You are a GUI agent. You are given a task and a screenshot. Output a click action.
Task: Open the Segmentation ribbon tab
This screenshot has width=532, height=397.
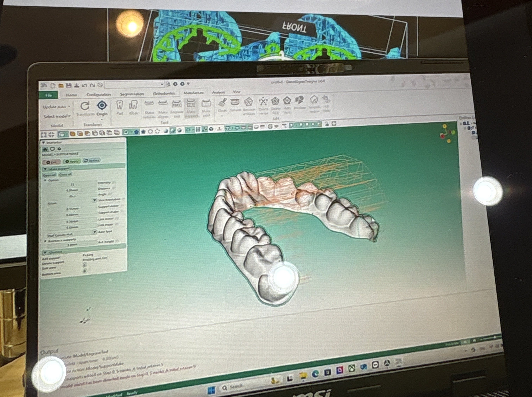coord(132,94)
